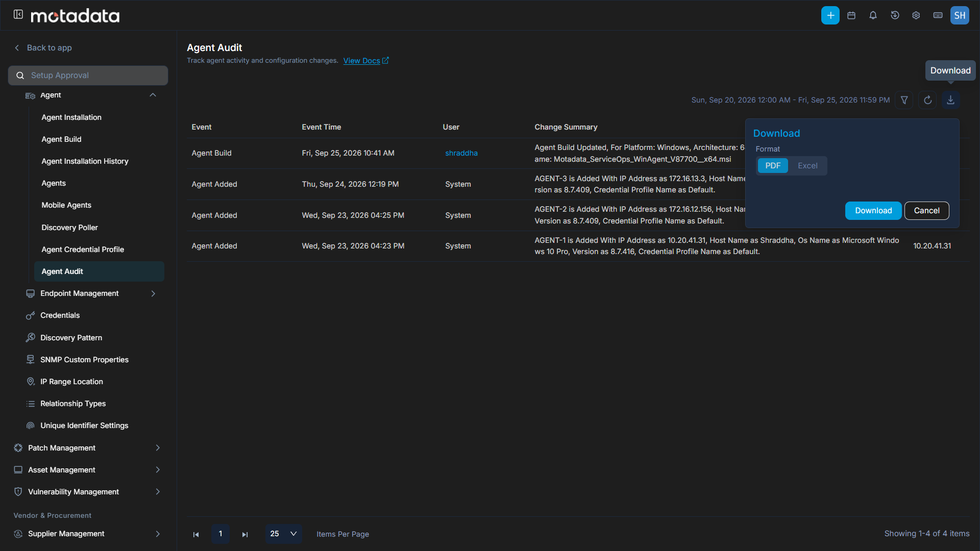Expand Vulnerability Management chevron
Viewport: 980px width, 551px height.
(158, 492)
